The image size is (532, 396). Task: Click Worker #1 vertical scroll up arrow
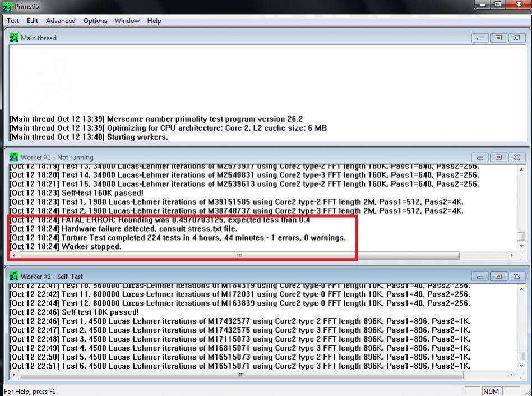[521, 169]
